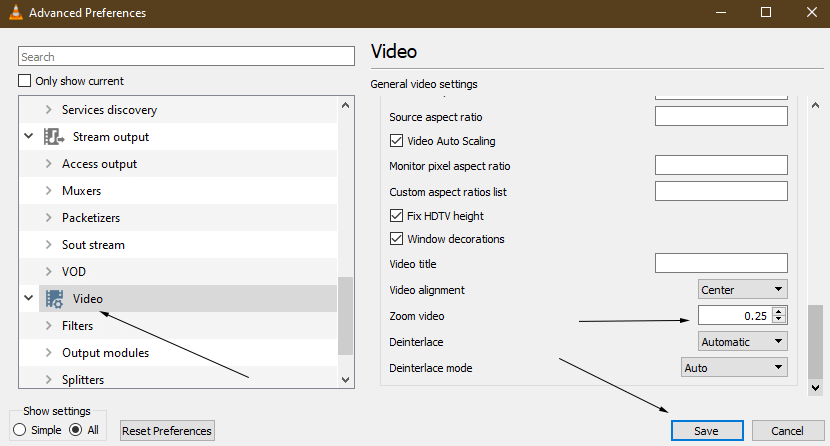Expand the Filters node

49,325
